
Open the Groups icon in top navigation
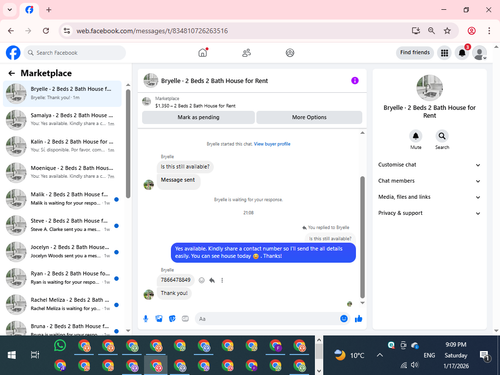tap(290, 53)
